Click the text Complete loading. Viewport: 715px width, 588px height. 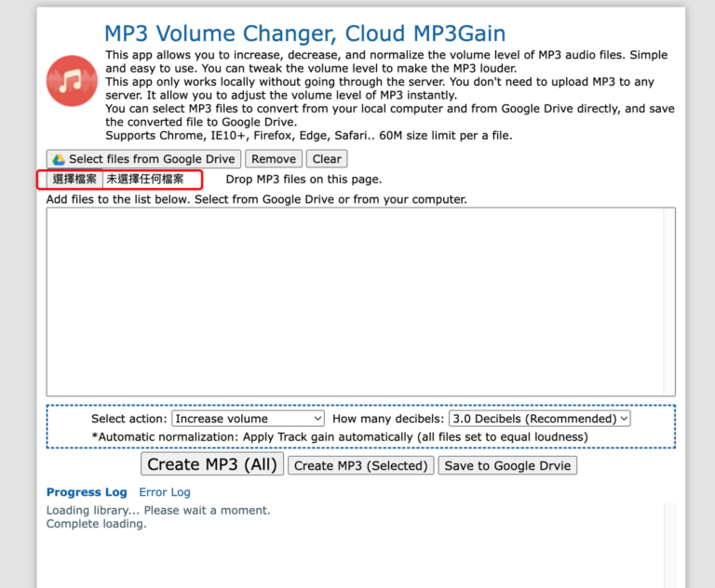[x=96, y=524]
